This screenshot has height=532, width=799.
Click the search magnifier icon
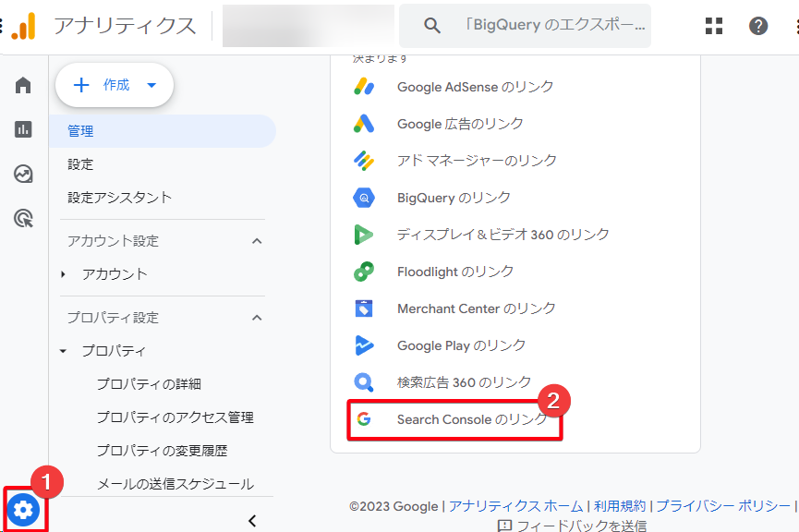click(x=432, y=25)
